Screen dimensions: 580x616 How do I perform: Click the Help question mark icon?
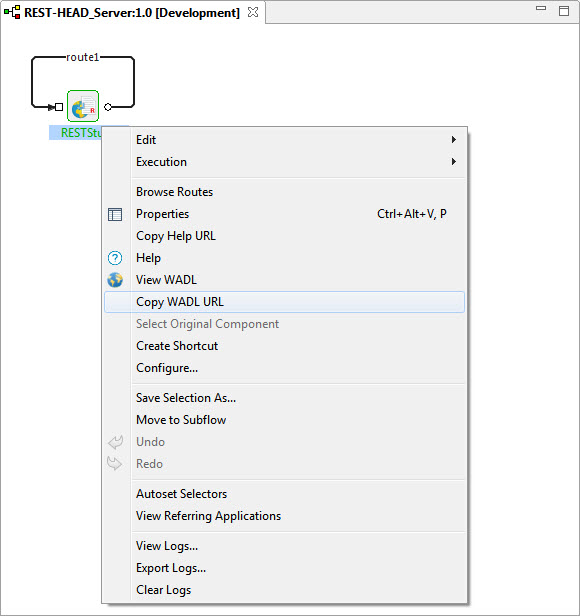pos(115,258)
